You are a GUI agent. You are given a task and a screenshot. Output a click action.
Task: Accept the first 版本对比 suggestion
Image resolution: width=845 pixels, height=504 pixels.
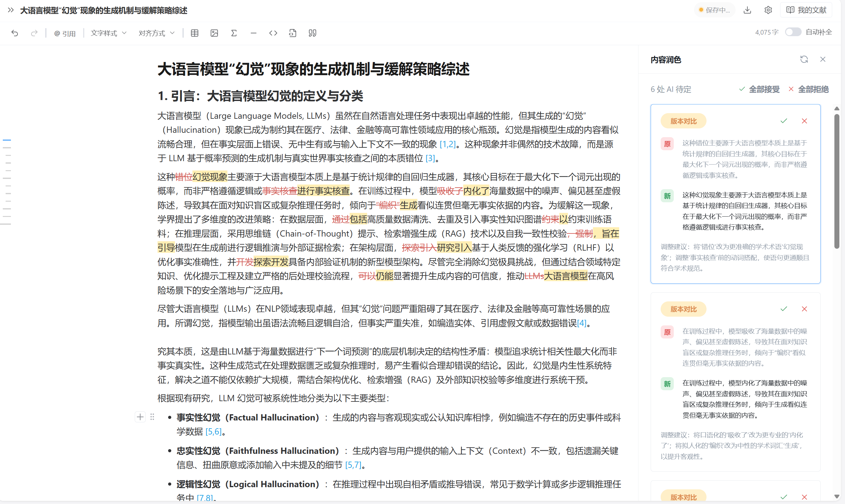784,121
